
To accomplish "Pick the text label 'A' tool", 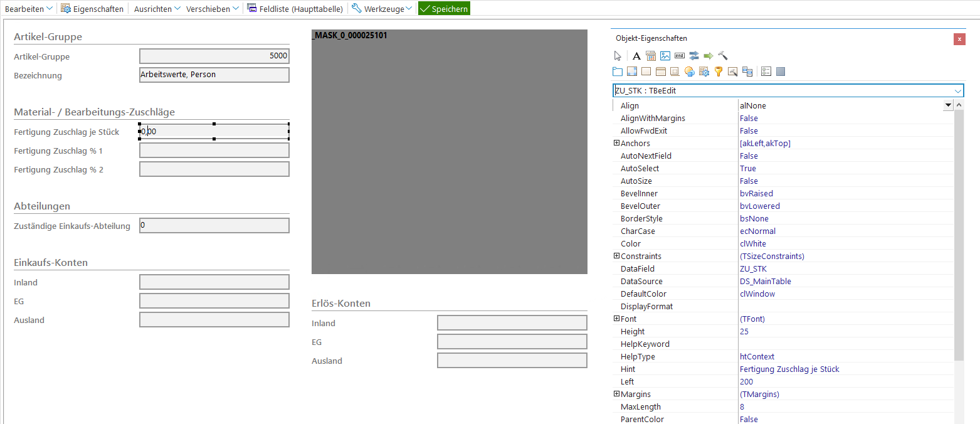I will (636, 56).
